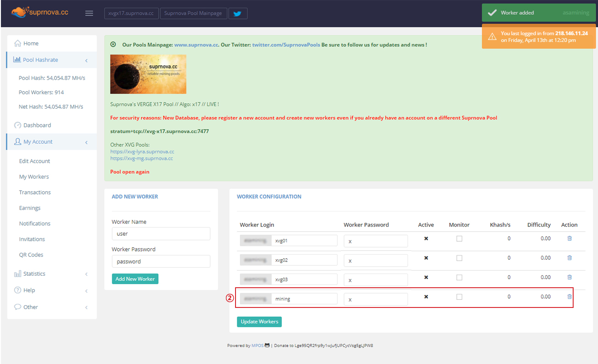Click the suprnova.cc logo
The width and height of the screenshot is (598, 364).
40,12
